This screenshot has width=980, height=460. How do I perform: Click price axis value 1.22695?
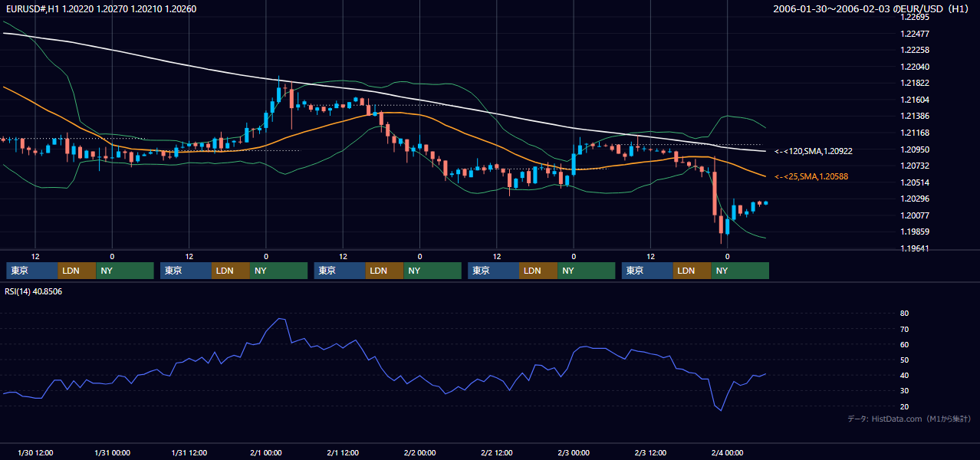tap(915, 17)
